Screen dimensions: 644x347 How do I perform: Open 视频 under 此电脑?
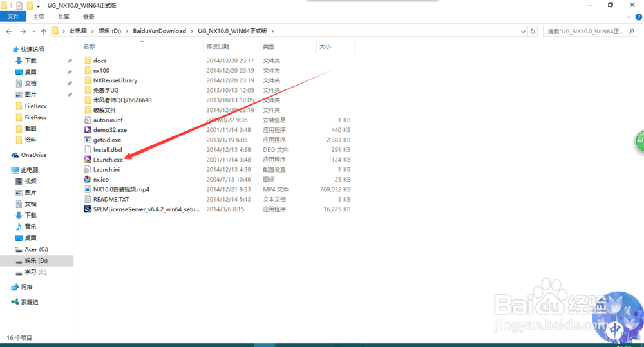(30, 182)
